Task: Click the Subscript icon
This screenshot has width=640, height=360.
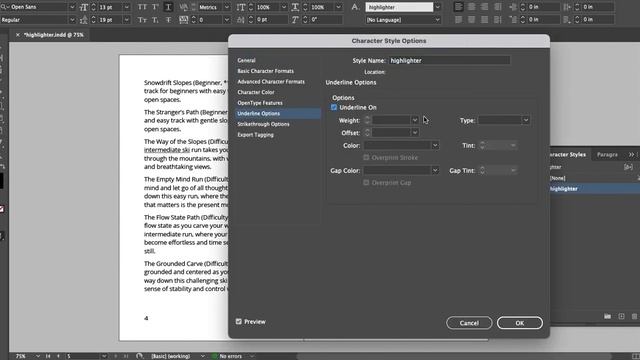Action: [155, 20]
